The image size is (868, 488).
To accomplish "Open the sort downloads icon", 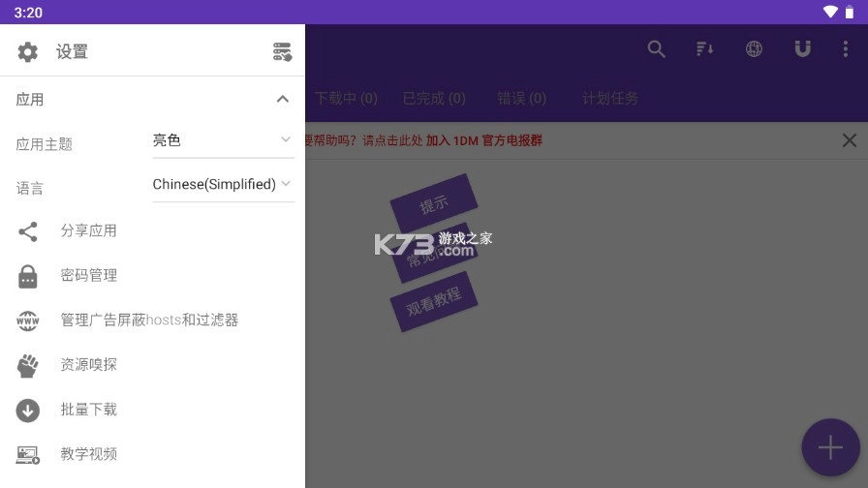I will tap(705, 49).
